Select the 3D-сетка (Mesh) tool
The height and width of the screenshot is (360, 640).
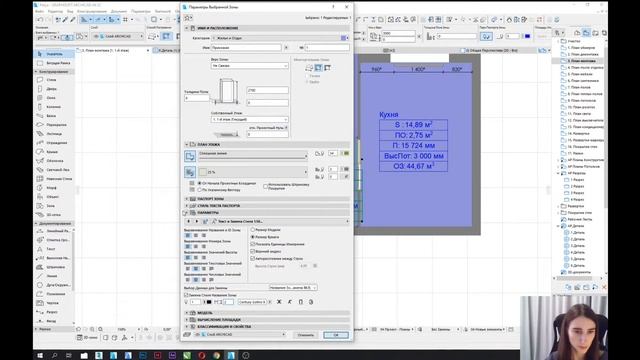point(54,215)
